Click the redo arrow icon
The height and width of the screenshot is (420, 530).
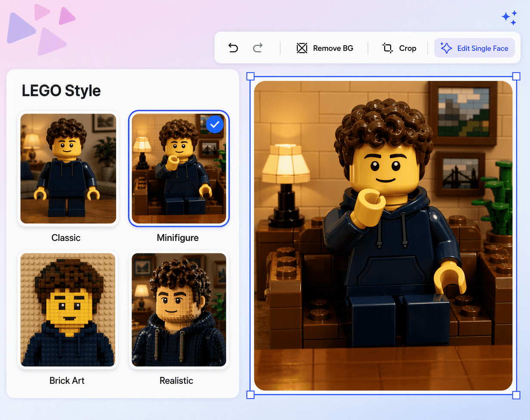pyautogui.click(x=258, y=48)
